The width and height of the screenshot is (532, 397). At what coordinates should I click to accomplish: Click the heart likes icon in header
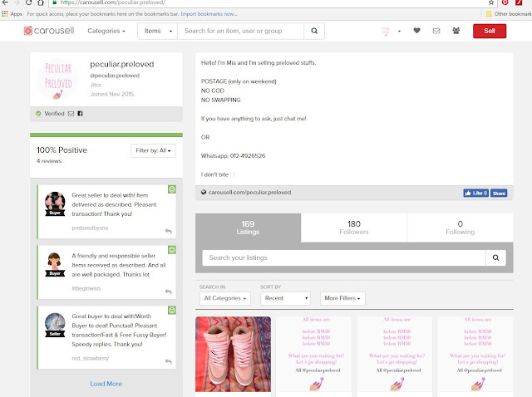tap(416, 31)
